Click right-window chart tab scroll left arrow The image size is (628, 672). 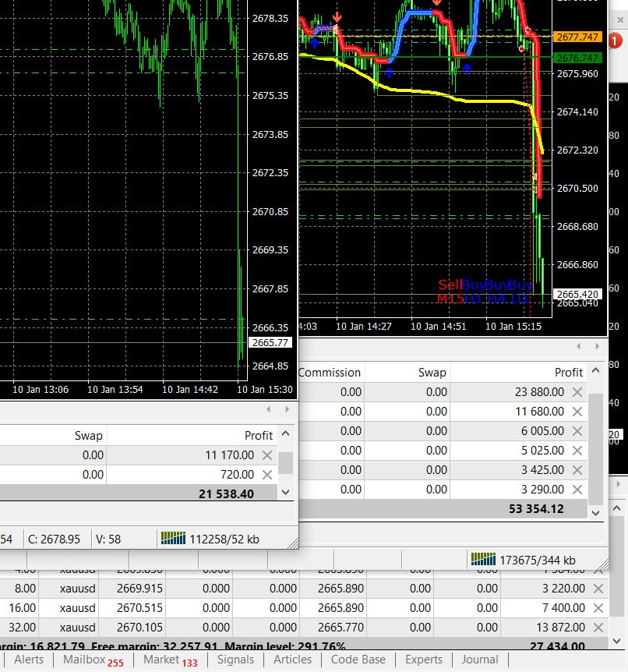click(579, 346)
